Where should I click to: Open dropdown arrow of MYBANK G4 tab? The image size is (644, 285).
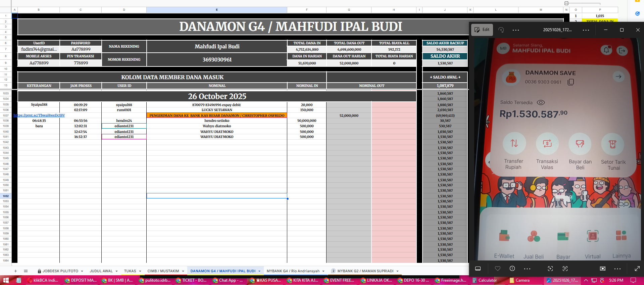(324, 271)
